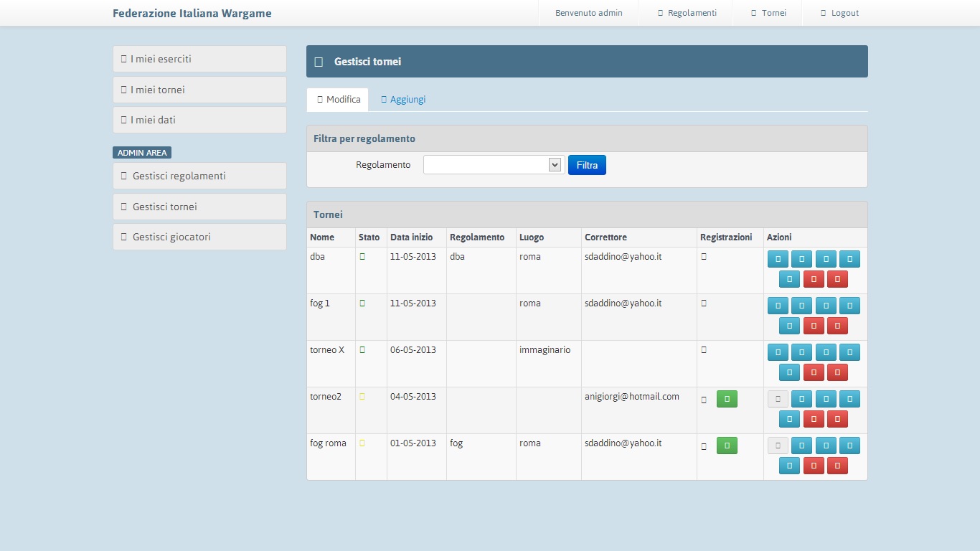The height and width of the screenshot is (551, 980).
Task: Click the green registration button in torneo2 row
Action: pos(727,399)
